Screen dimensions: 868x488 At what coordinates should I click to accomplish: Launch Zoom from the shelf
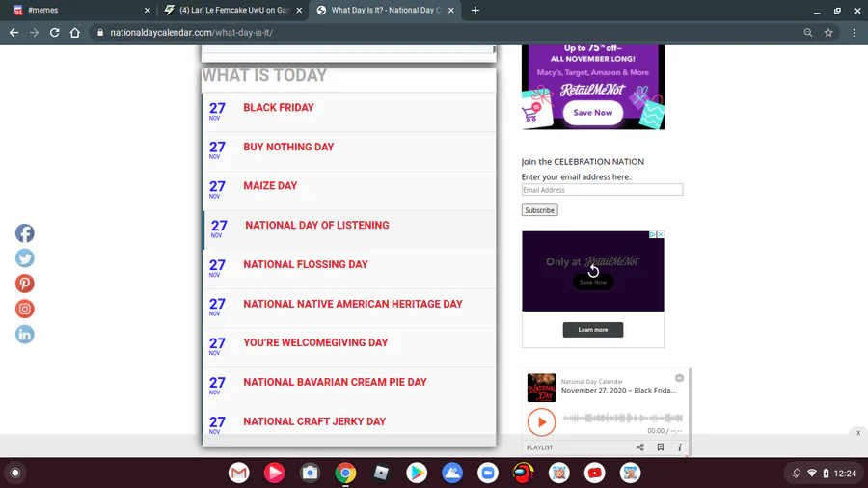[x=488, y=474]
